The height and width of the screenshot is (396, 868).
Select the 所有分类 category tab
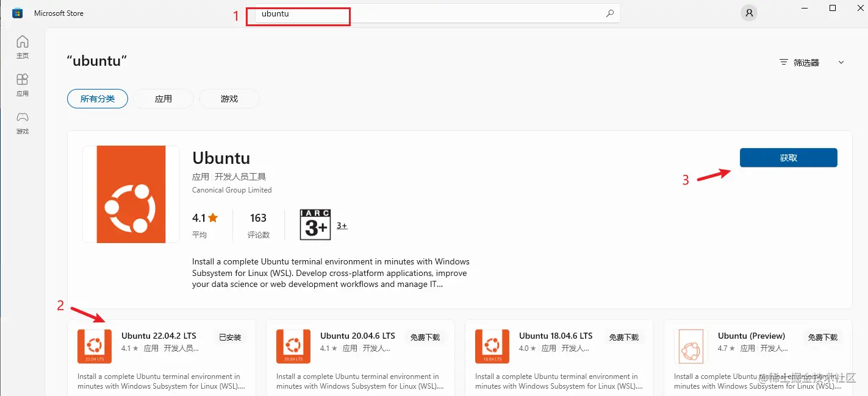tap(98, 99)
